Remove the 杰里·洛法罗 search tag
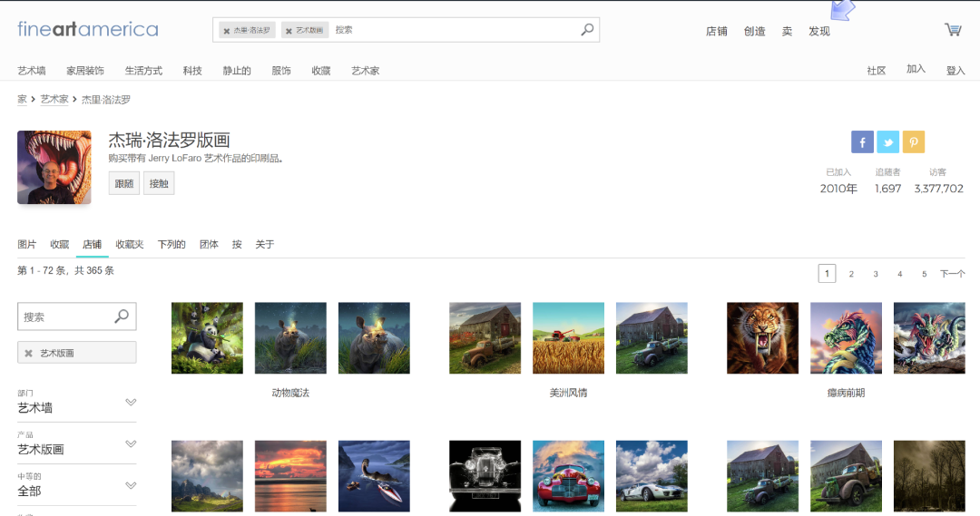 (x=226, y=31)
